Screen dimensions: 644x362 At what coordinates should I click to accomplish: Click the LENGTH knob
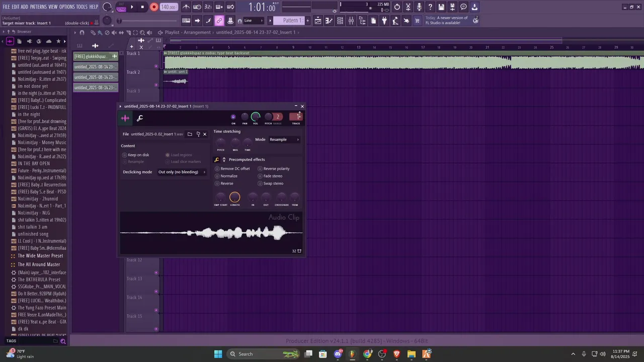235,197
